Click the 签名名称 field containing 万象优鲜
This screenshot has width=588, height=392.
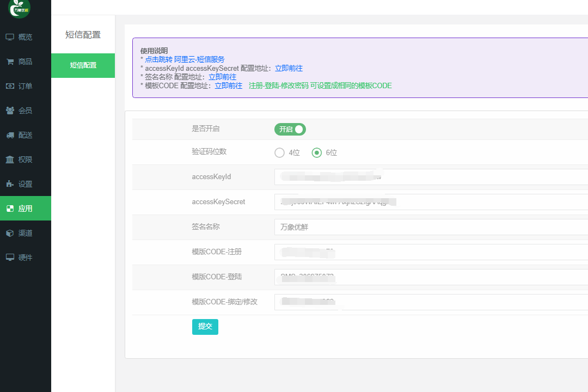tap(431, 227)
